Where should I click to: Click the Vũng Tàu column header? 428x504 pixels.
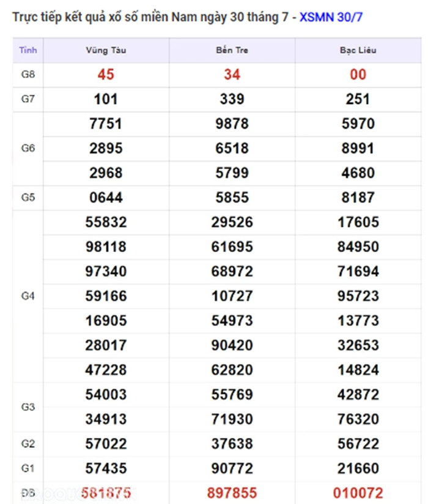pyautogui.click(x=106, y=50)
